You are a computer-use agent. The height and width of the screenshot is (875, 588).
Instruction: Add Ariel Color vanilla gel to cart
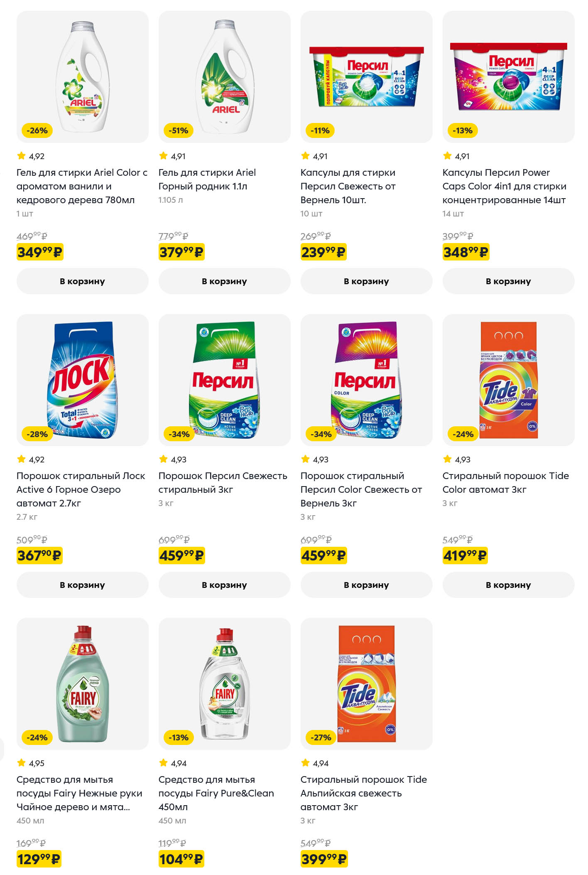82,281
